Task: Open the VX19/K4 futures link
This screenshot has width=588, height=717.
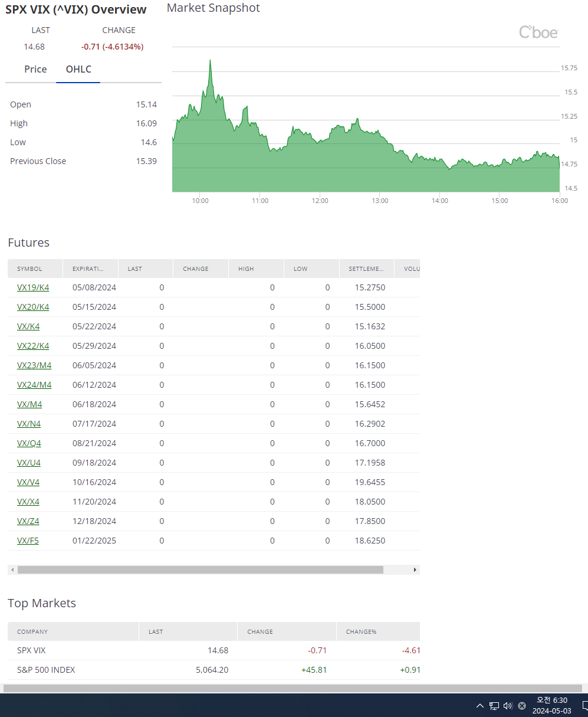Action: pos(33,287)
